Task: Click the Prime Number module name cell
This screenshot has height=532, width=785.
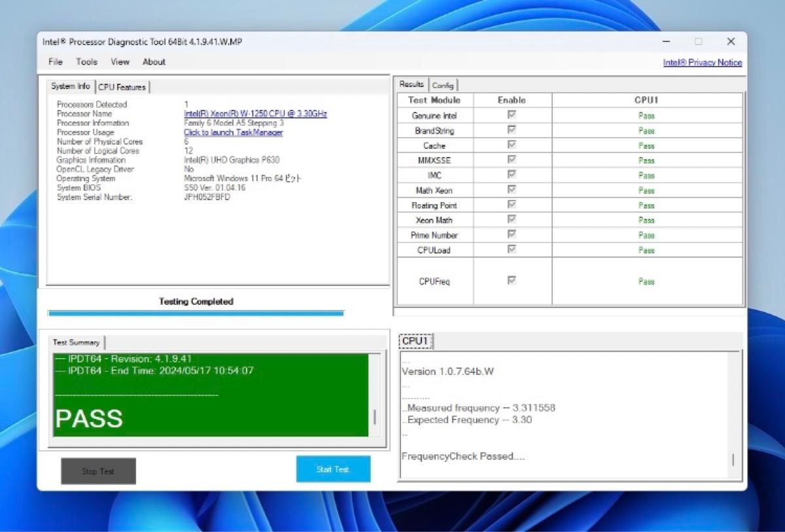Action: click(435, 236)
